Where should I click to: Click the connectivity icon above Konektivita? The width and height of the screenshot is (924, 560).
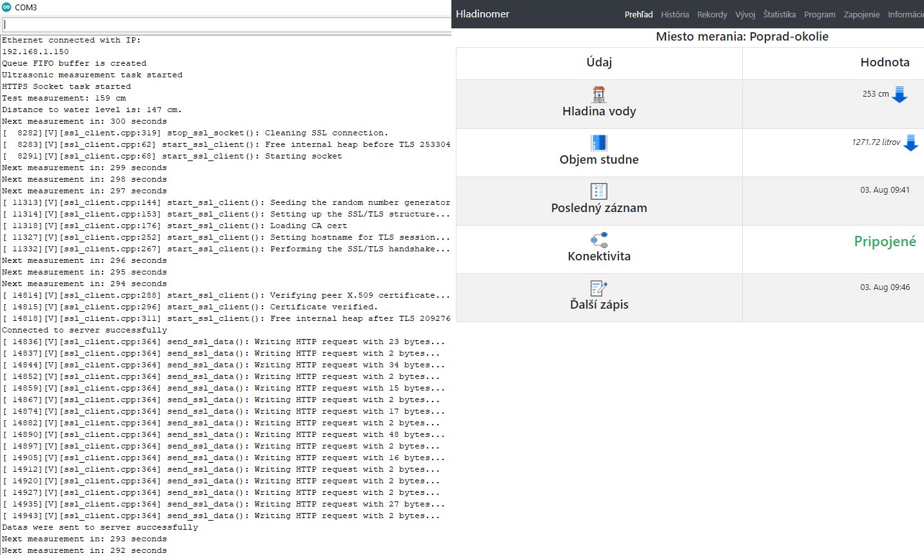[x=599, y=240]
